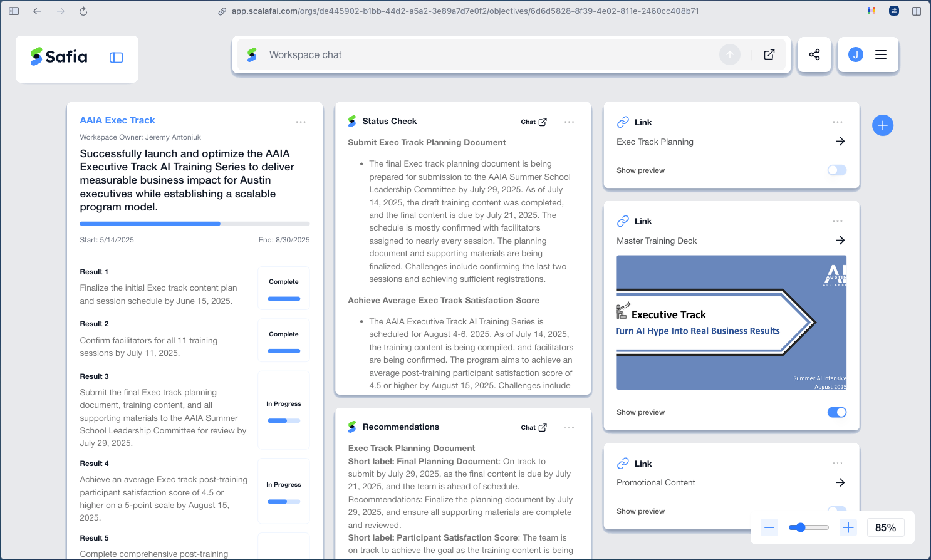Viewport: 931px width, 560px height.
Task: Click 'Workspace Owner: Jeremy Antoniuk' text
Action: [x=140, y=137]
